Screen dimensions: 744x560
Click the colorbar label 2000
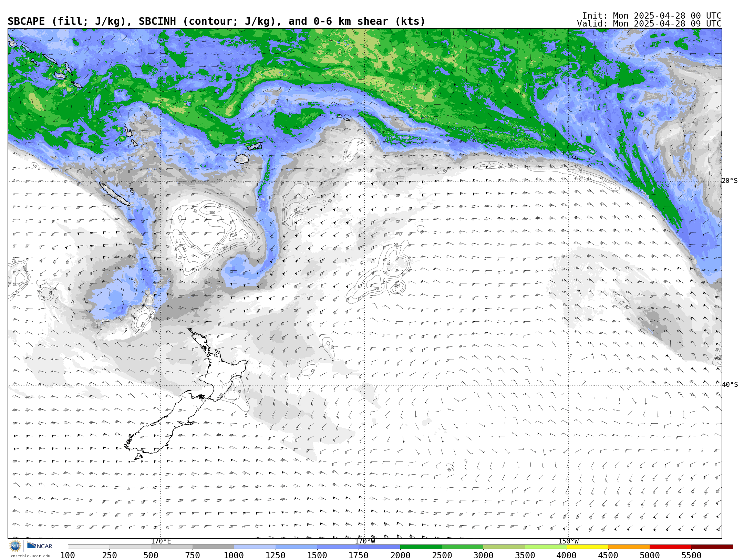(400, 555)
